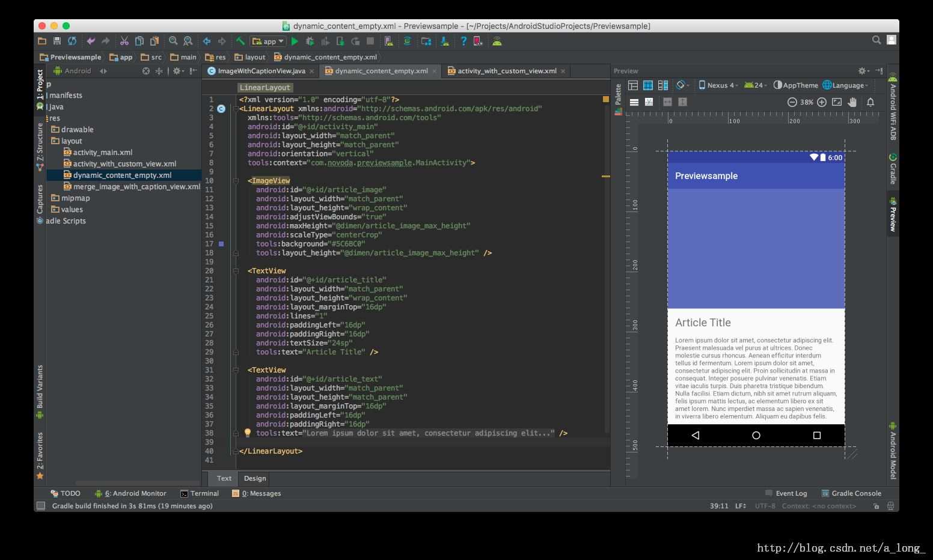
Task: Run the app with the green play button
Action: pos(295,41)
